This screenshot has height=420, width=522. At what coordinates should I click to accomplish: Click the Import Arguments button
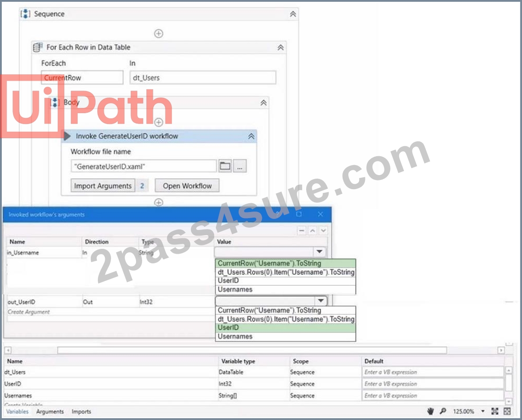103,186
